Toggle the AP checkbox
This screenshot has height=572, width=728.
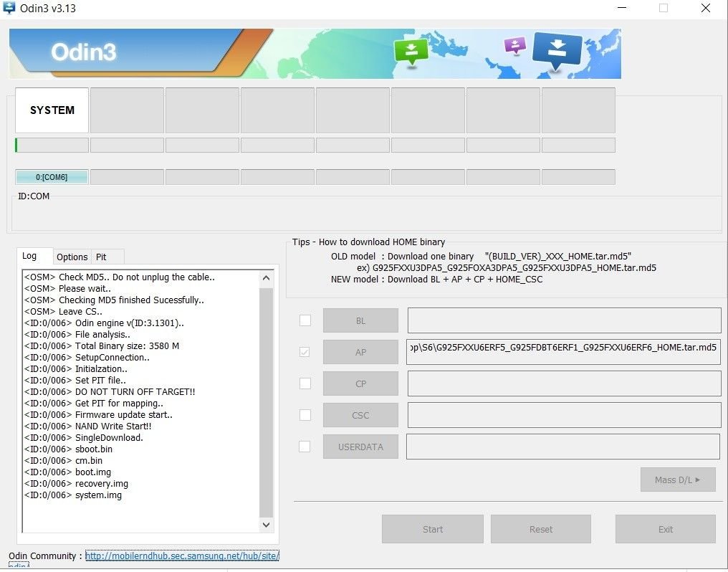click(x=305, y=352)
